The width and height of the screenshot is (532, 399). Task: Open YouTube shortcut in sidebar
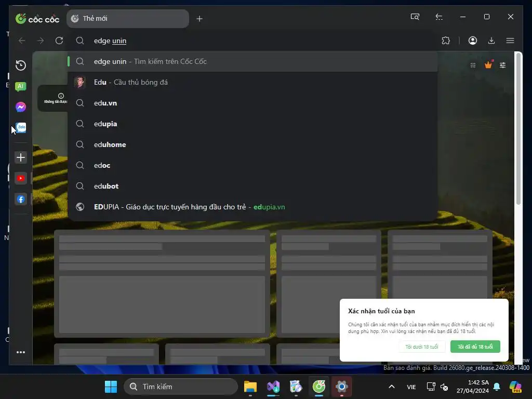(x=21, y=178)
